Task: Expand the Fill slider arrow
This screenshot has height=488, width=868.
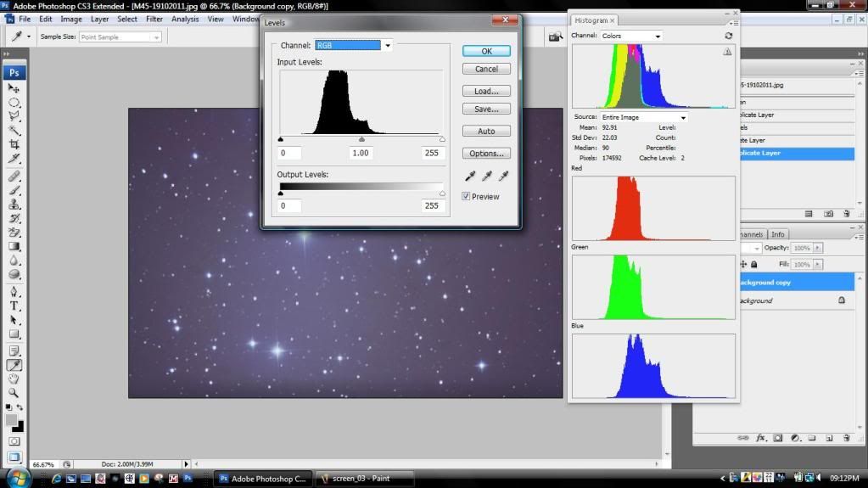Action: click(x=818, y=264)
